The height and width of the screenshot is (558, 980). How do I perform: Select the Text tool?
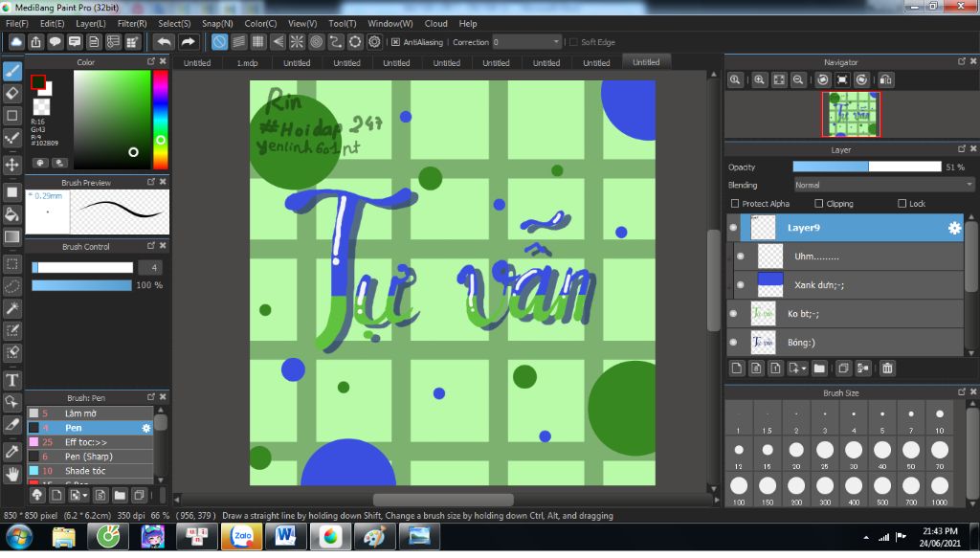(11, 380)
